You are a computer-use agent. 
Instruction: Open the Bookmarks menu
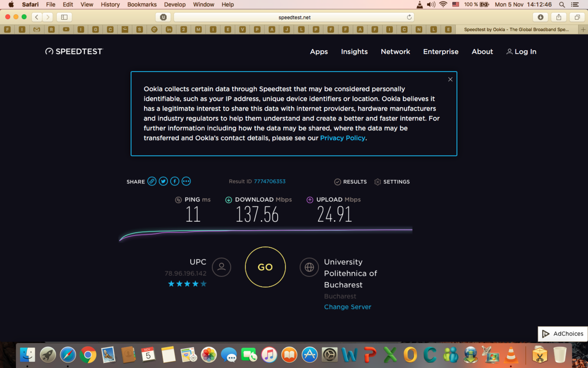[142, 4]
